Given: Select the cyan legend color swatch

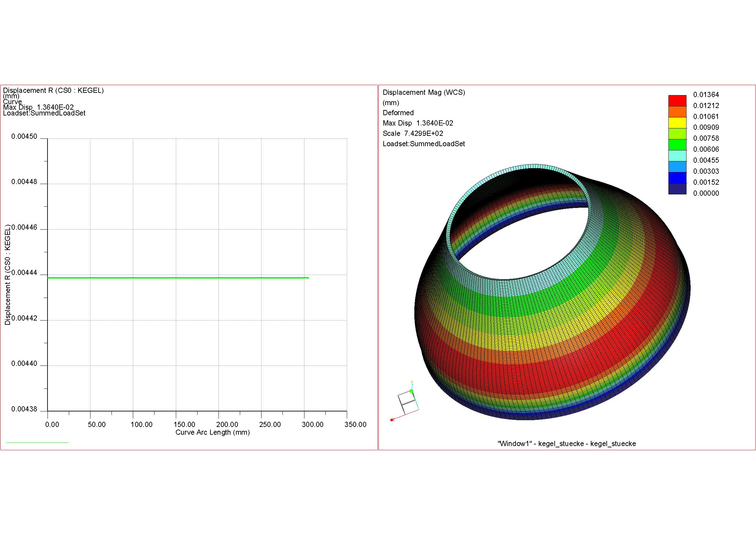Looking at the screenshot, I should click(677, 156).
